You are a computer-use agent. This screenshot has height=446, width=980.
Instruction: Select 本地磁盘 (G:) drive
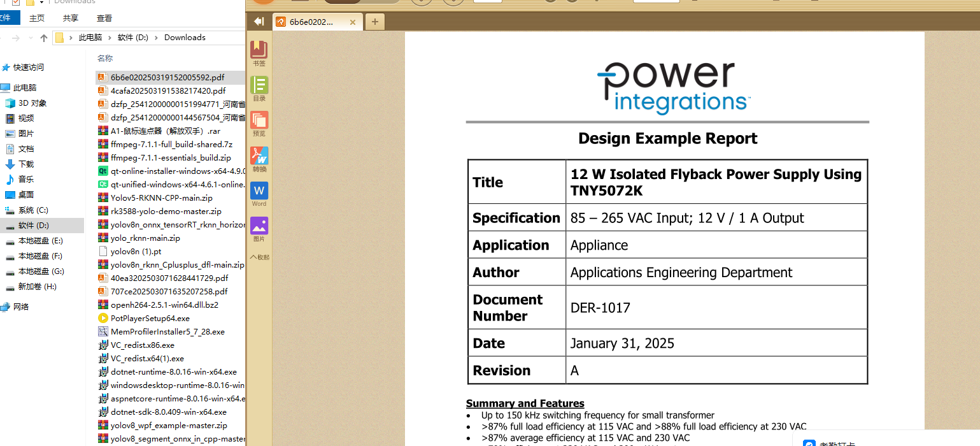click(x=41, y=271)
